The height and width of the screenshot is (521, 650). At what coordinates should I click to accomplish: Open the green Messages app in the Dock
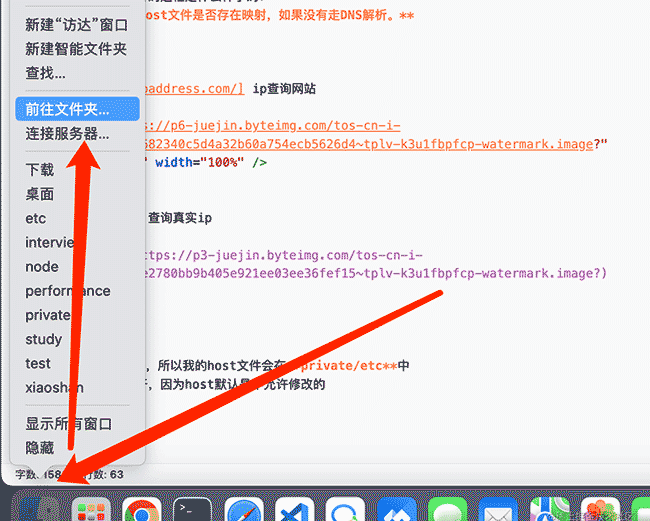point(447,509)
